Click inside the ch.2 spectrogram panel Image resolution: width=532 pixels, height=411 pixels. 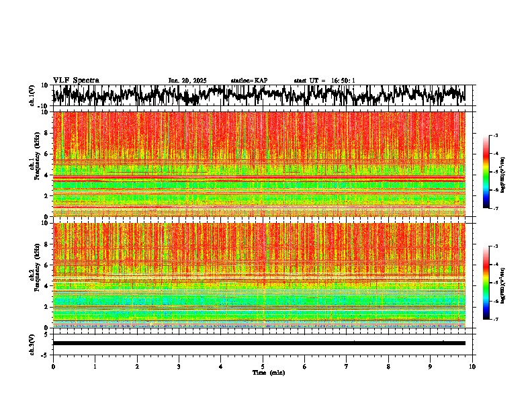259,275
